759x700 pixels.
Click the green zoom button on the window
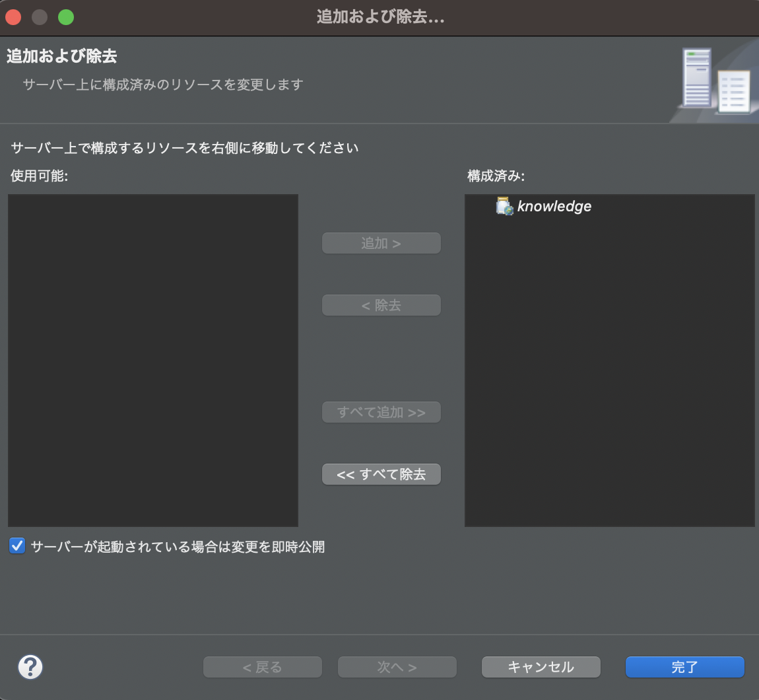point(65,18)
